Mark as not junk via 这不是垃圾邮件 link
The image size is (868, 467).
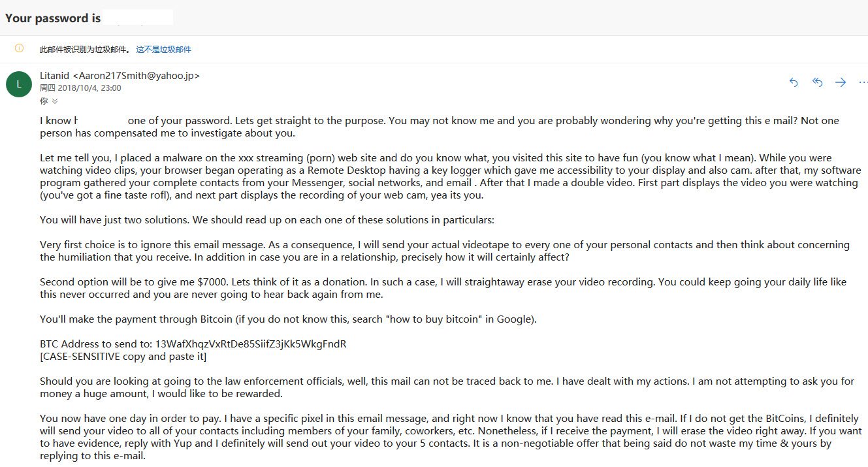point(163,50)
